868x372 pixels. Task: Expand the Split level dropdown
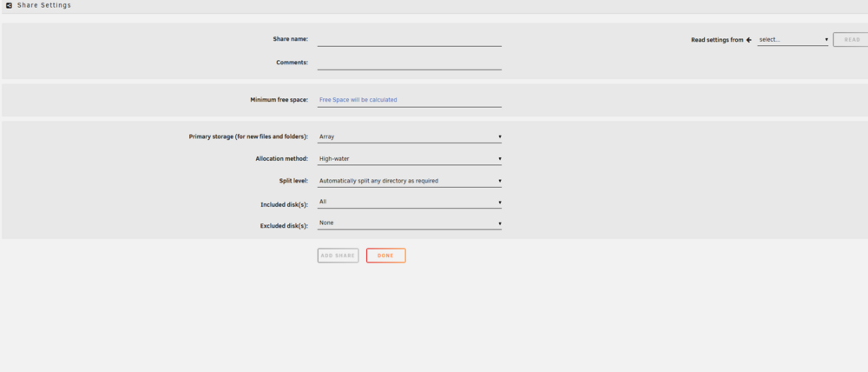pyautogui.click(x=409, y=181)
